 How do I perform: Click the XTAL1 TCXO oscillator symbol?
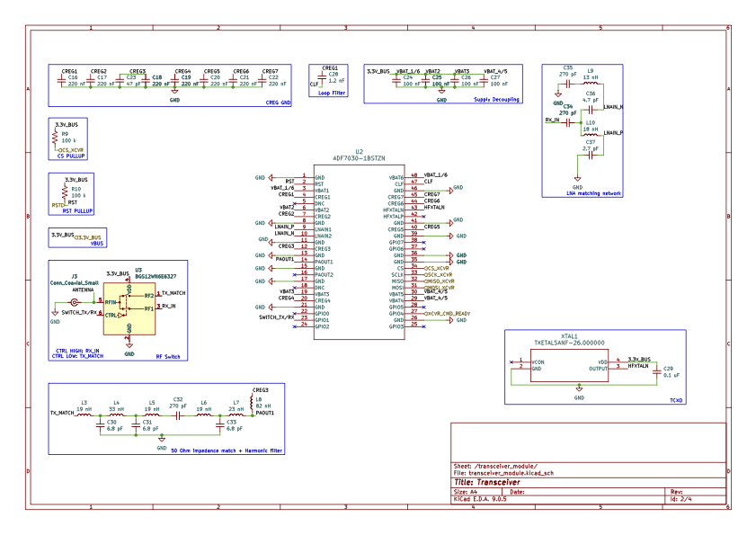pyautogui.click(x=569, y=365)
